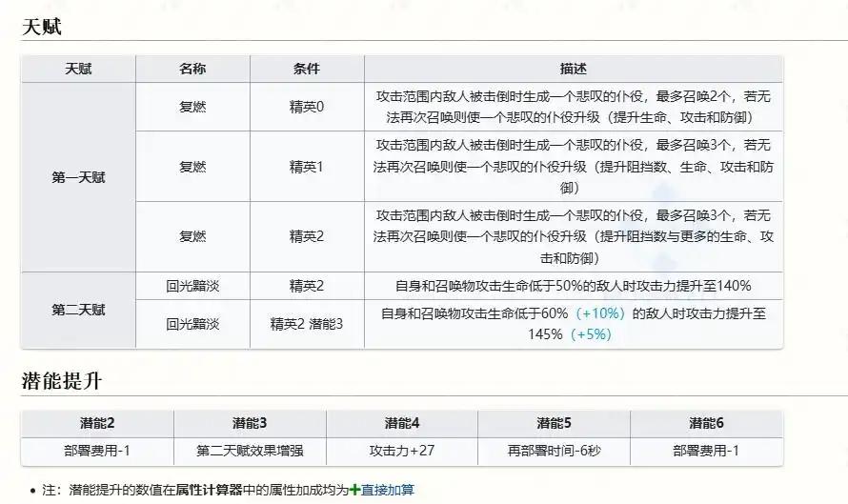
Task: Select the 潜能5 column header
Action: point(554,424)
